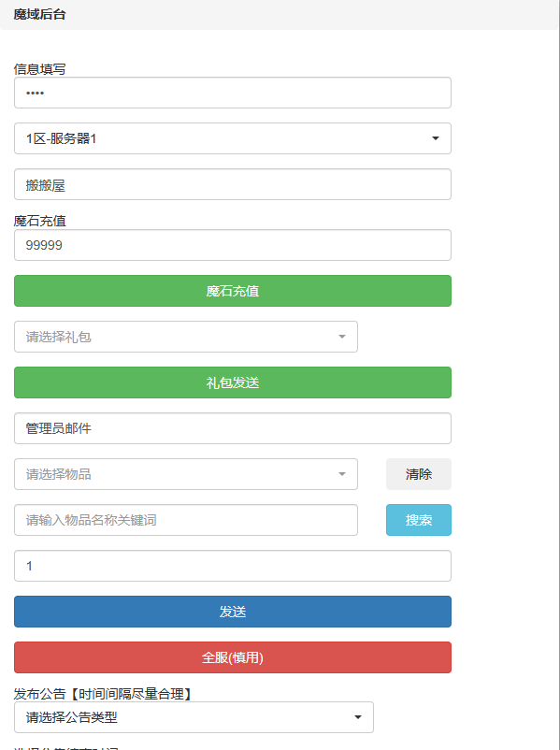Screen dimensions: 560x750
Task: Click the item quantity field showing 1
Action: [233, 566]
